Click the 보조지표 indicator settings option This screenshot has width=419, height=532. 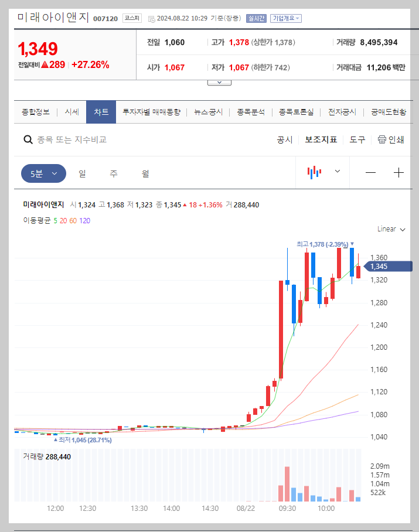click(x=320, y=140)
